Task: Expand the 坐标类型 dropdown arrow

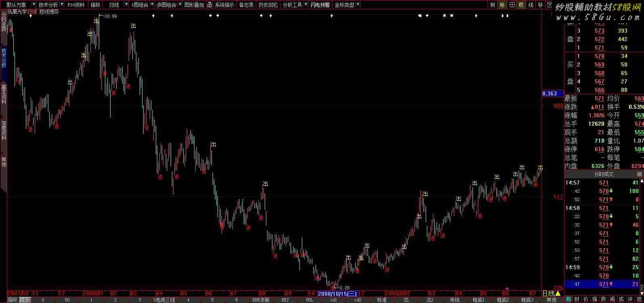Action: coord(358,5)
